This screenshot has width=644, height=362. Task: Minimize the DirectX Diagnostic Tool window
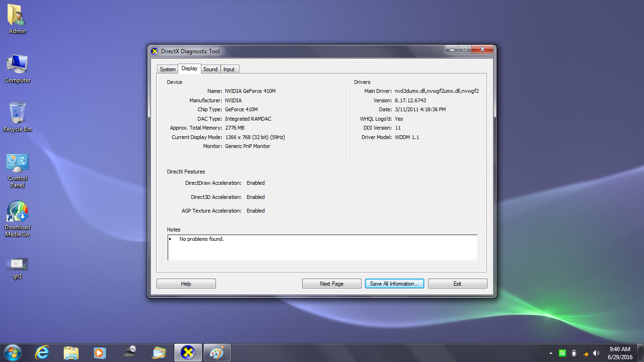[452, 49]
